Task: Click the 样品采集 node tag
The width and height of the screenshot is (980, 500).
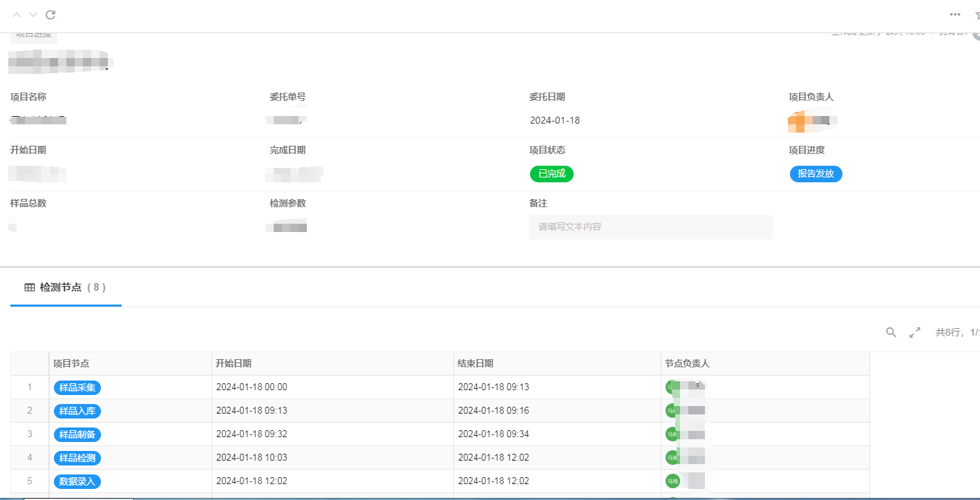Action: click(77, 387)
